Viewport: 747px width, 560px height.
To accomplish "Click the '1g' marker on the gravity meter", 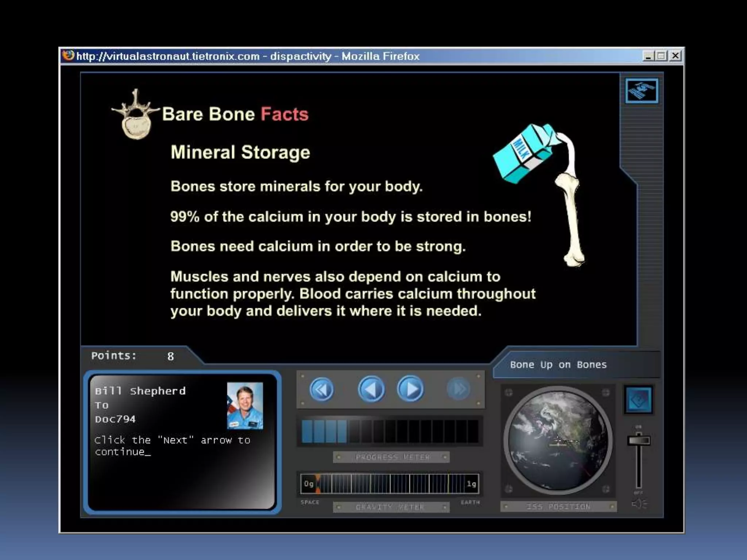I will 471,484.
